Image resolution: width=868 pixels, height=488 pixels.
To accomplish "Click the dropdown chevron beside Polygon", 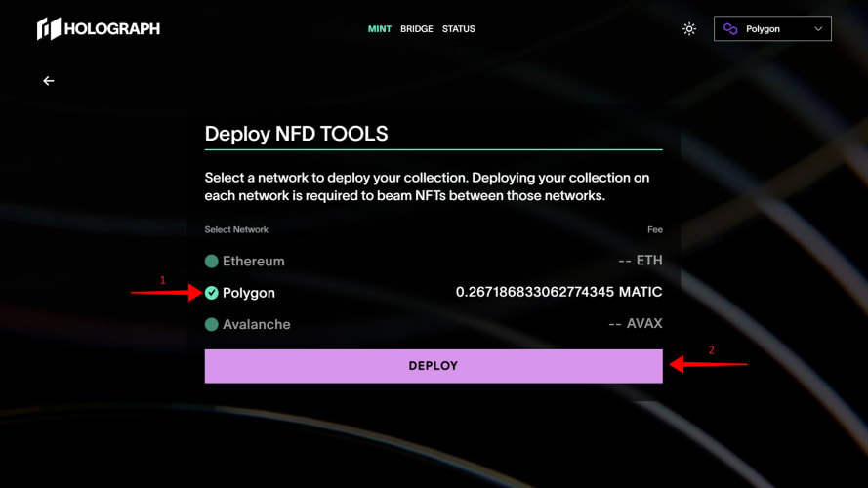I will click(x=818, y=28).
